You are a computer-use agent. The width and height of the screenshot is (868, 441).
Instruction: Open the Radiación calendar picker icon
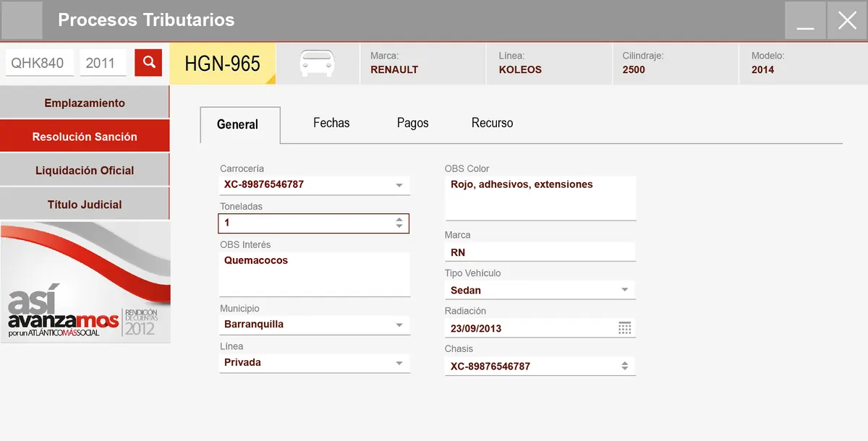point(625,328)
